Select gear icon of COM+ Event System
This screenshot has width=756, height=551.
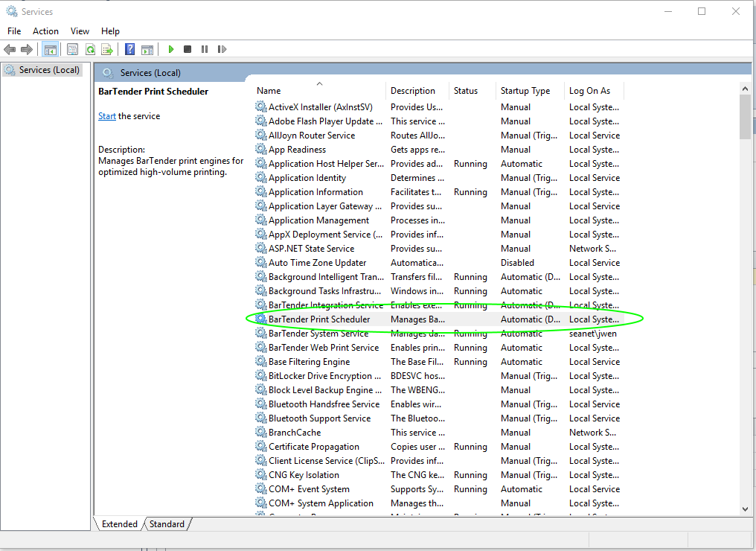tap(261, 488)
